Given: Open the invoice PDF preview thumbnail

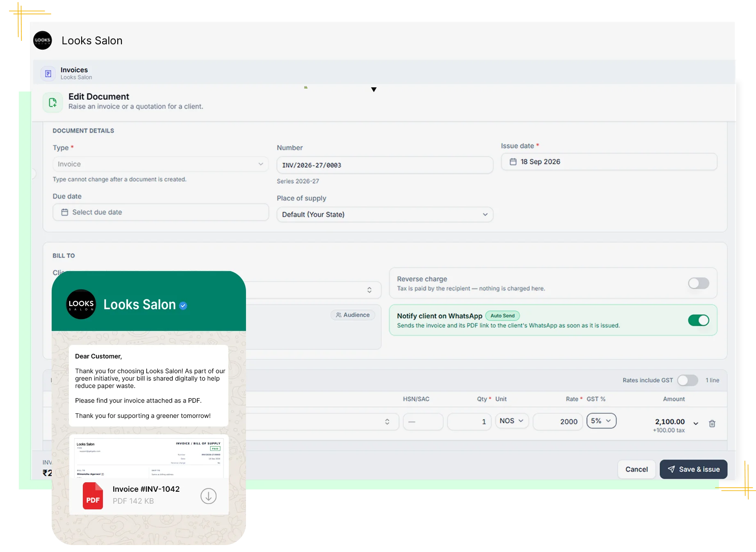Looking at the screenshot, I should [x=149, y=458].
